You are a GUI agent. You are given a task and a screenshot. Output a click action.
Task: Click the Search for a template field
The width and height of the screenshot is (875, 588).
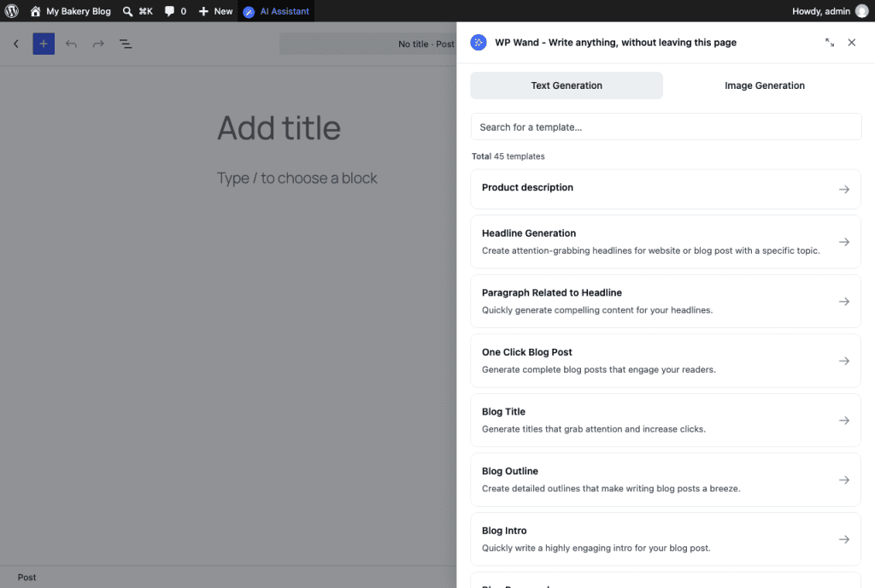pyautogui.click(x=666, y=126)
